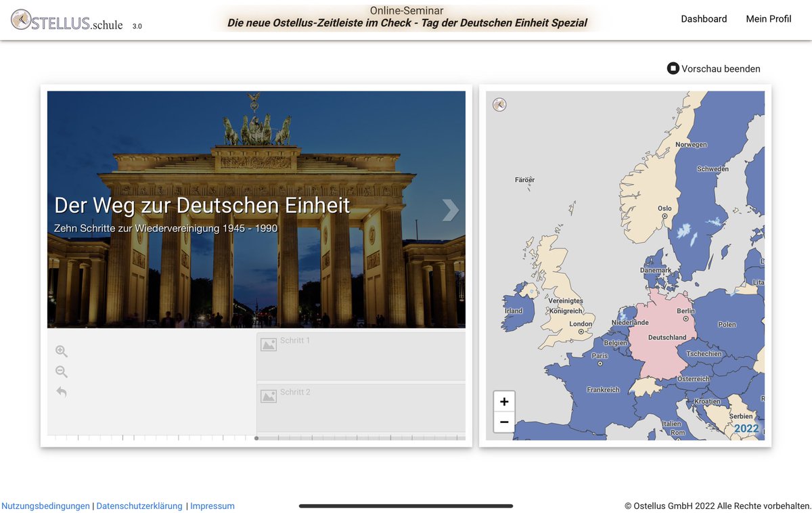Open Mein Profil in the top bar
Image resolution: width=812 pixels, height=513 pixels.
point(768,19)
